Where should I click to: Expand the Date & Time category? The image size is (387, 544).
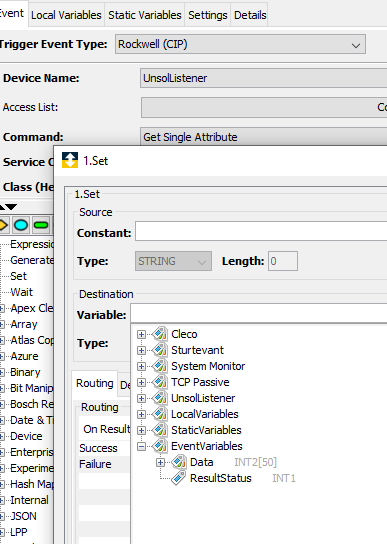pos(2,420)
